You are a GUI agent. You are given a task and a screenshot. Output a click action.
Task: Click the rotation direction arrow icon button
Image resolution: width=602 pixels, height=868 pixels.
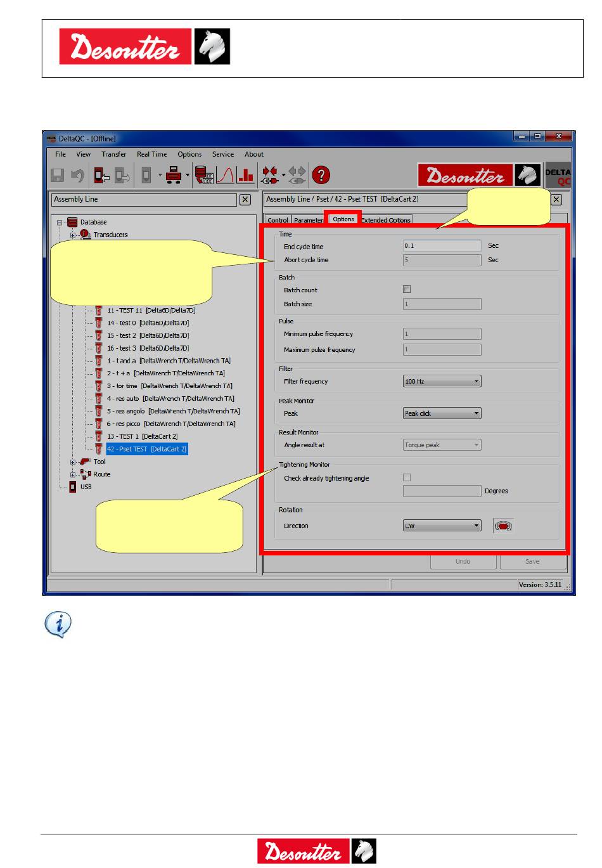tap(503, 526)
